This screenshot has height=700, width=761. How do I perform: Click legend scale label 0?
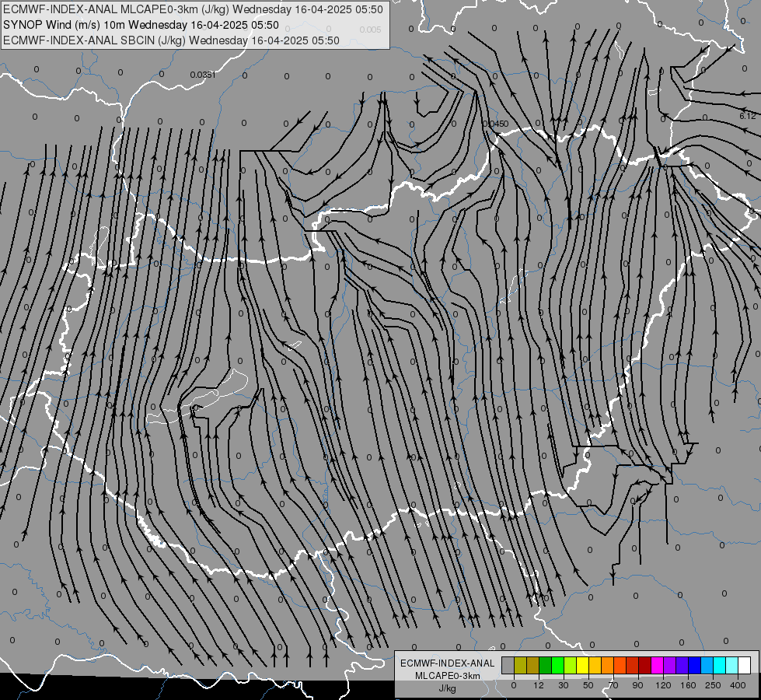(514, 685)
